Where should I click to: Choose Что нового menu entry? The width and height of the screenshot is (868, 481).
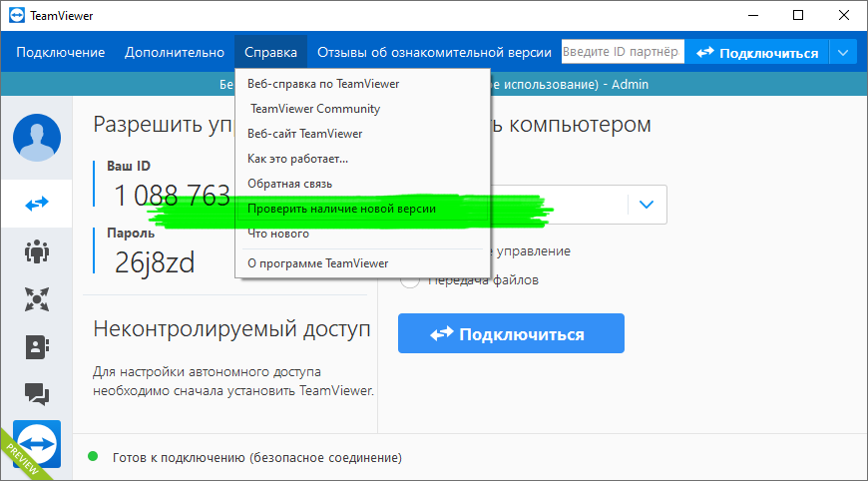362,234
